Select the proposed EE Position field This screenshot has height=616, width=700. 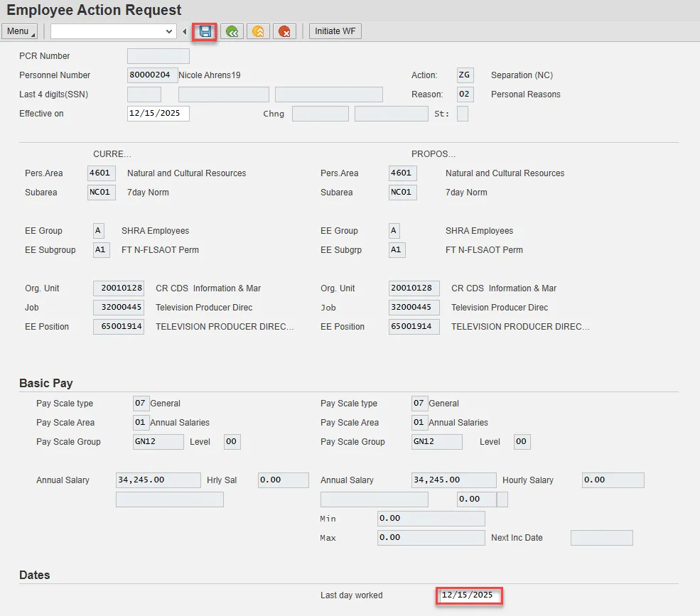click(x=414, y=327)
